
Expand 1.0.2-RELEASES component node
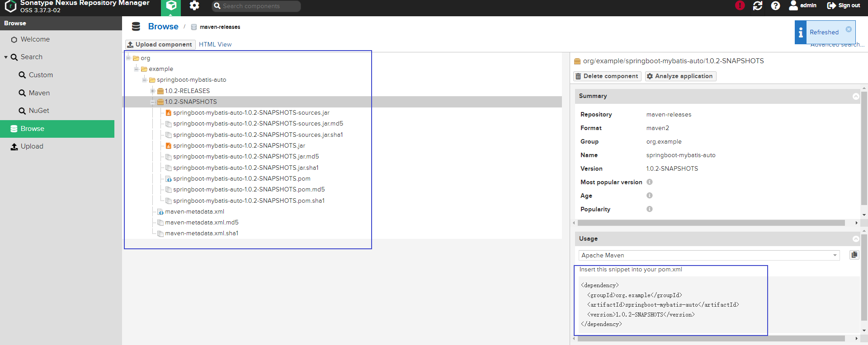[153, 91]
